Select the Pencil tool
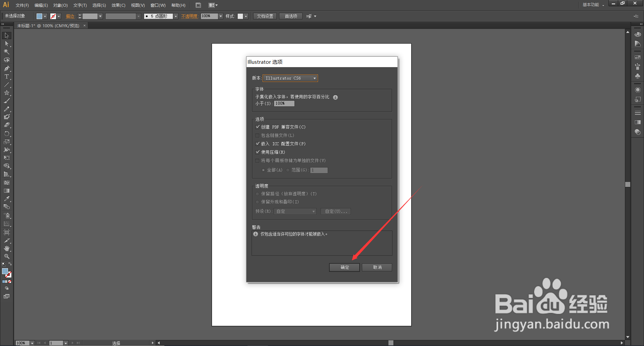This screenshot has height=346, width=644. 7,109
